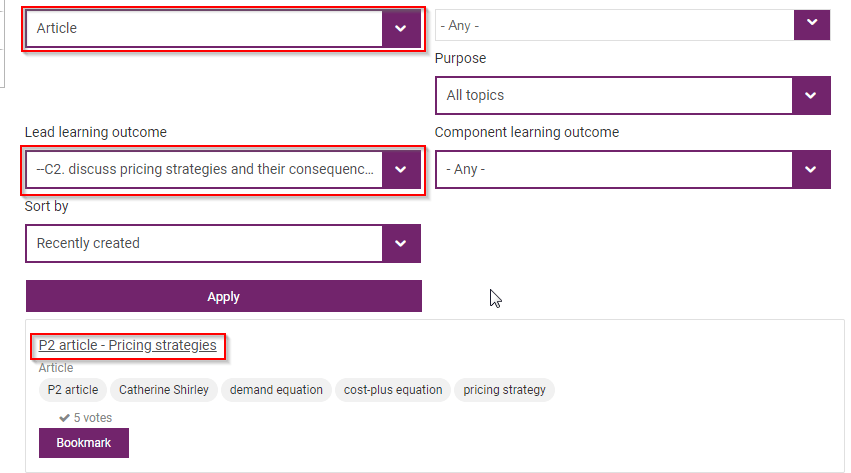Bookmark the Pricing strategies article
Image resolution: width=851 pixels, height=473 pixels.
point(83,443)
